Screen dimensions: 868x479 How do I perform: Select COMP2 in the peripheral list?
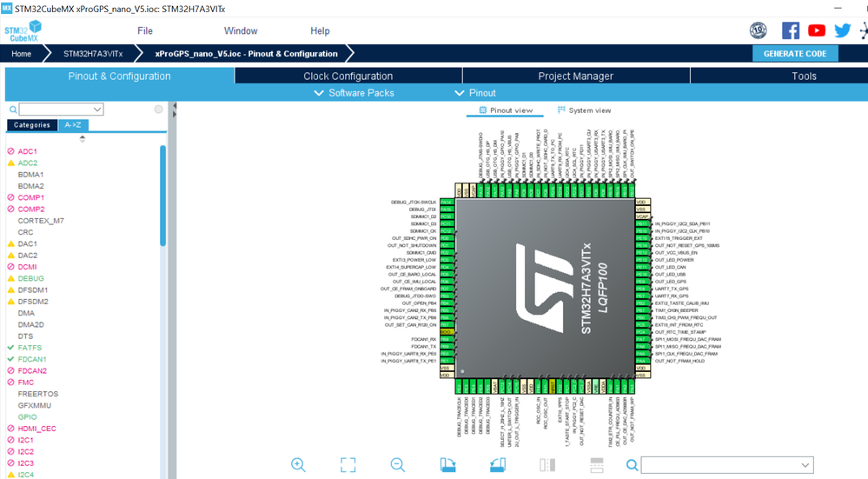tap(30, 210)
